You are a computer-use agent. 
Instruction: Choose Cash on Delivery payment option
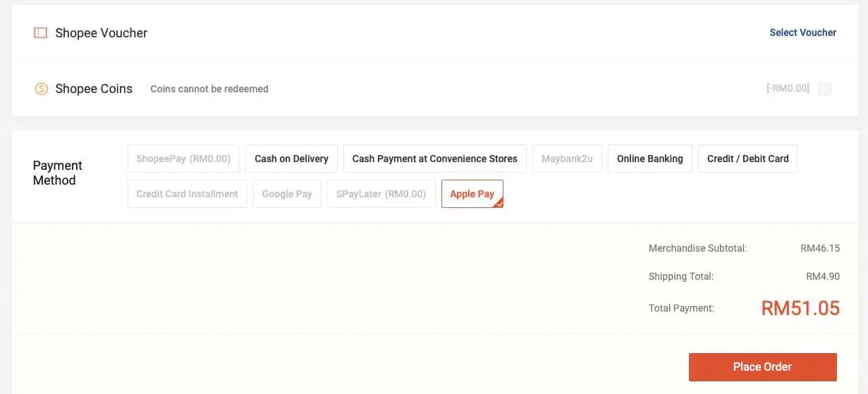[x=291, y=159]
